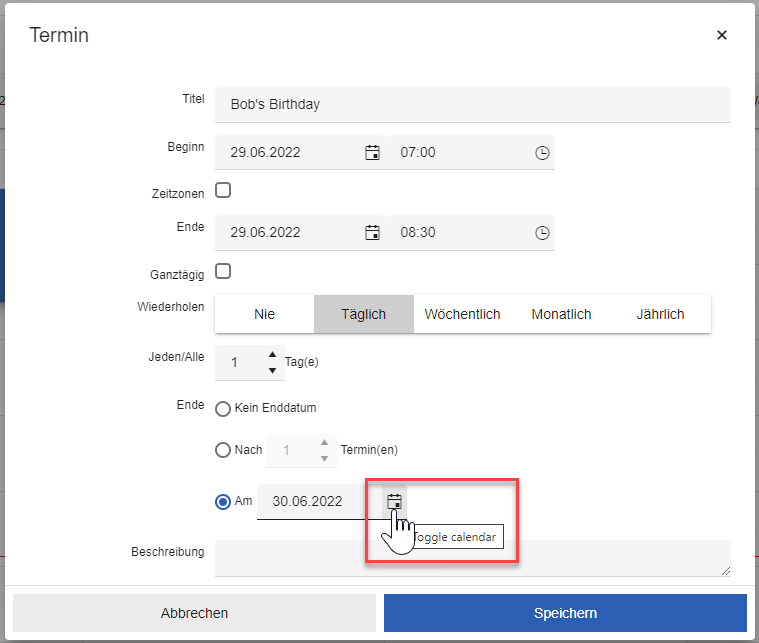759x643 pixels.
Task: Open the Beginn time clock picker
Action: pyautogui.click(x=542, y=153)
